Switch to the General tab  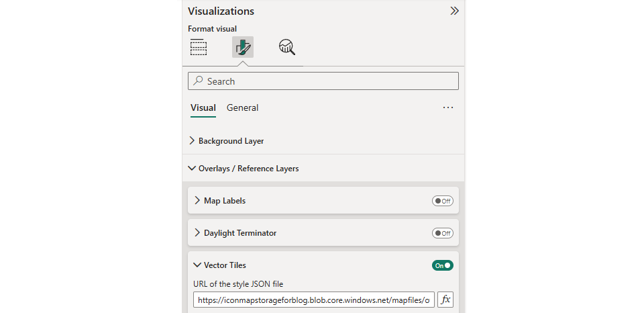[242, 107]
